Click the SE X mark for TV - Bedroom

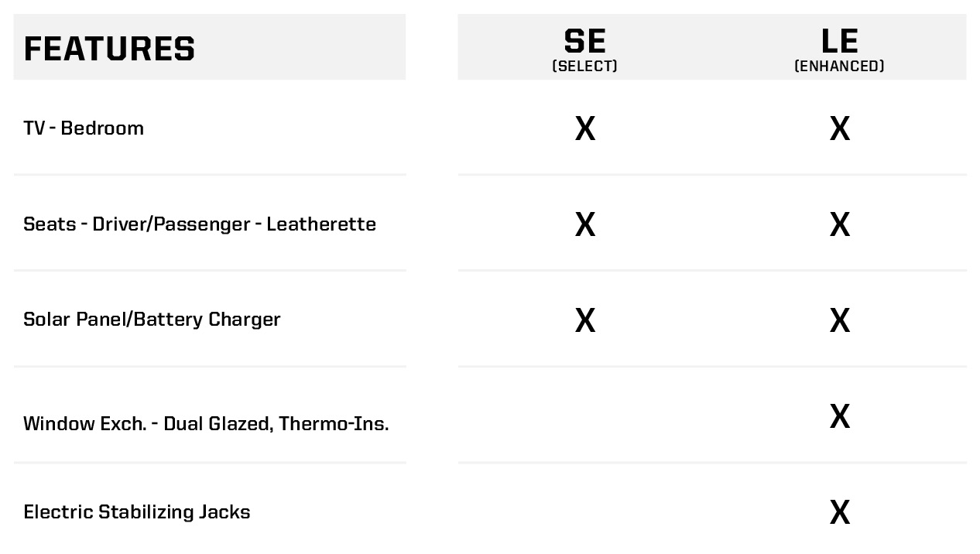pos(585,128)
